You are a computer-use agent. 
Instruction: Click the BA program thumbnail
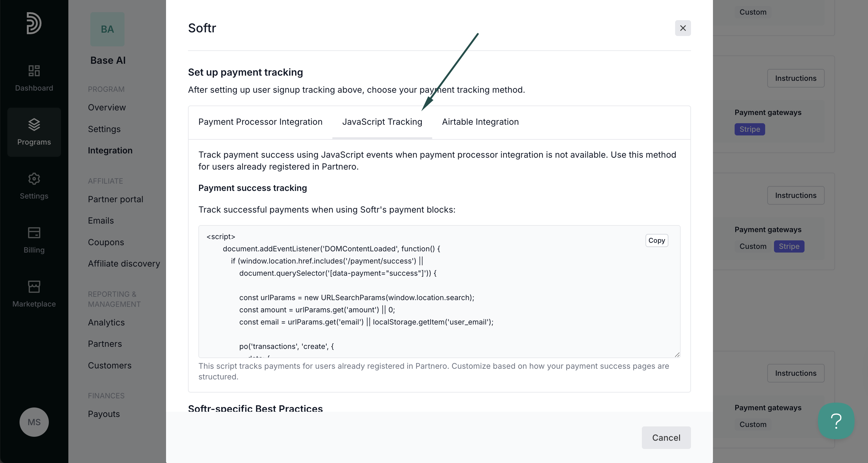pyautogui.click(x=107, y=29)
